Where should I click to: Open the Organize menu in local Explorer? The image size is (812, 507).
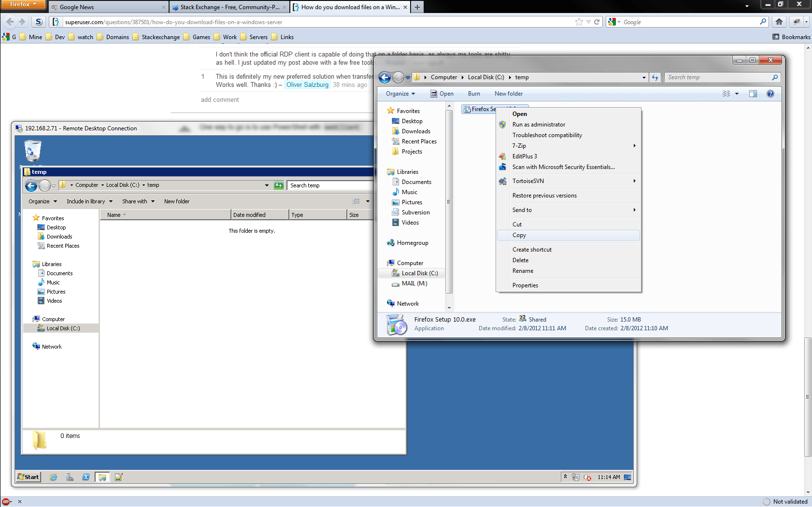point(400,94)
